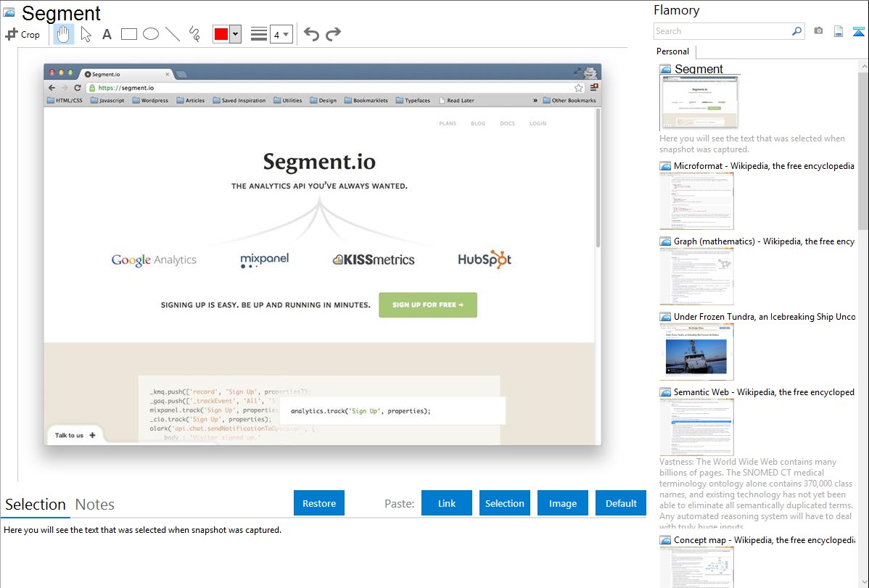Choose the arrow pointer tool
Screen dimensions: 869x588
point(86,34)
